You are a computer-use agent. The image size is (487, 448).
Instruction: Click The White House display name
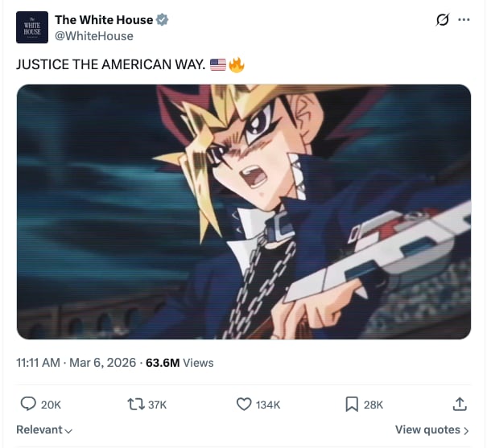click(x=104, y=20)
